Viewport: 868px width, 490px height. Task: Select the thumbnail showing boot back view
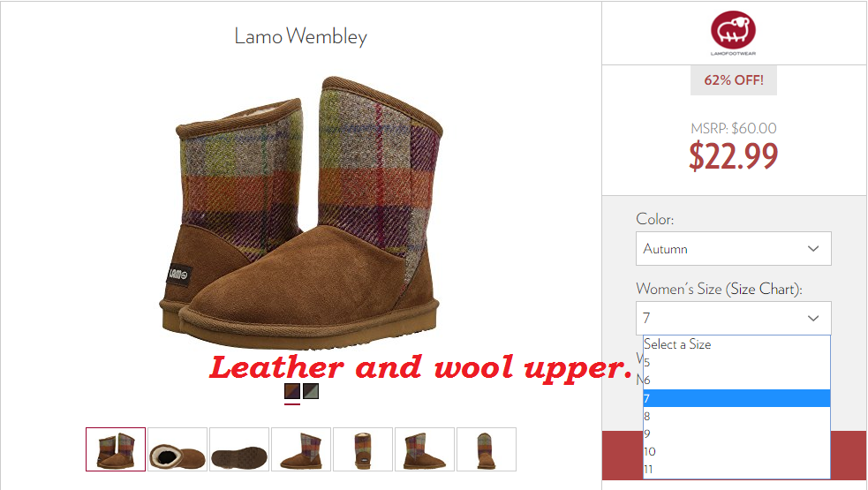point(363,449)
